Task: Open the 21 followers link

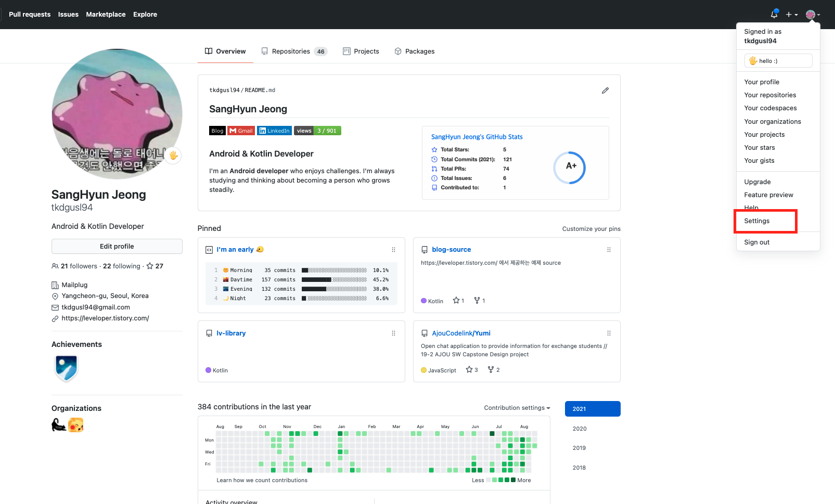Action: click(x=74, y=266)
